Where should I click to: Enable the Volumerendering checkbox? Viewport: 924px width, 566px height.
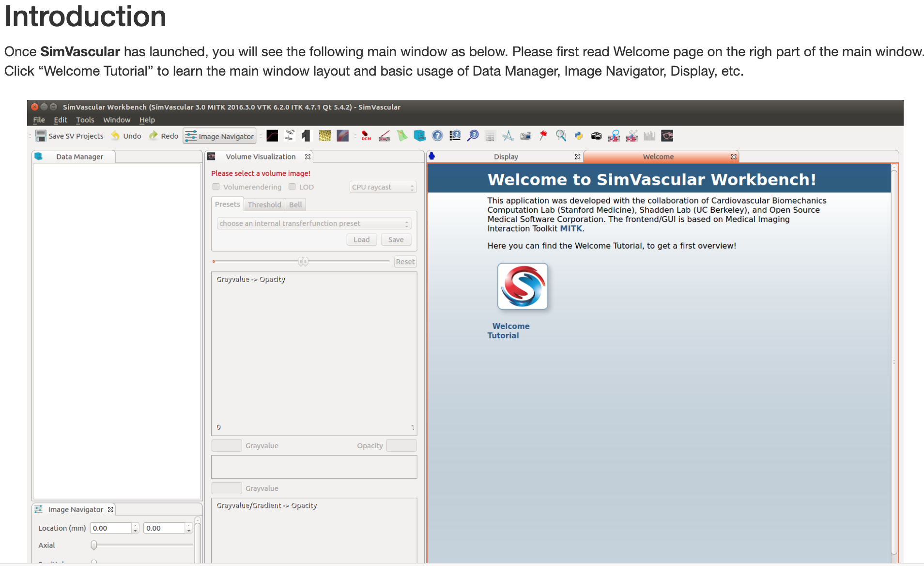[x=216, y=187]
